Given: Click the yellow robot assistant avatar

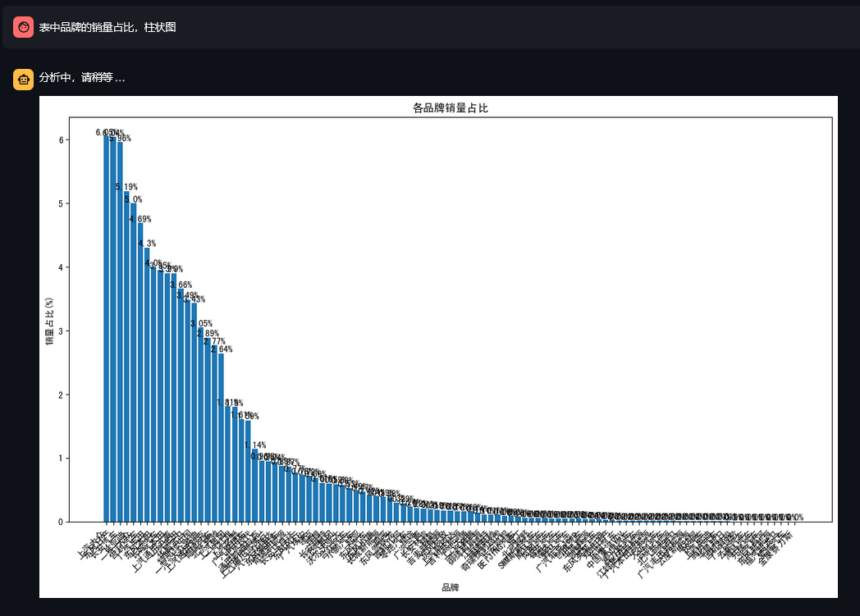Looking at the screenshot, I should tap(24, 80).
